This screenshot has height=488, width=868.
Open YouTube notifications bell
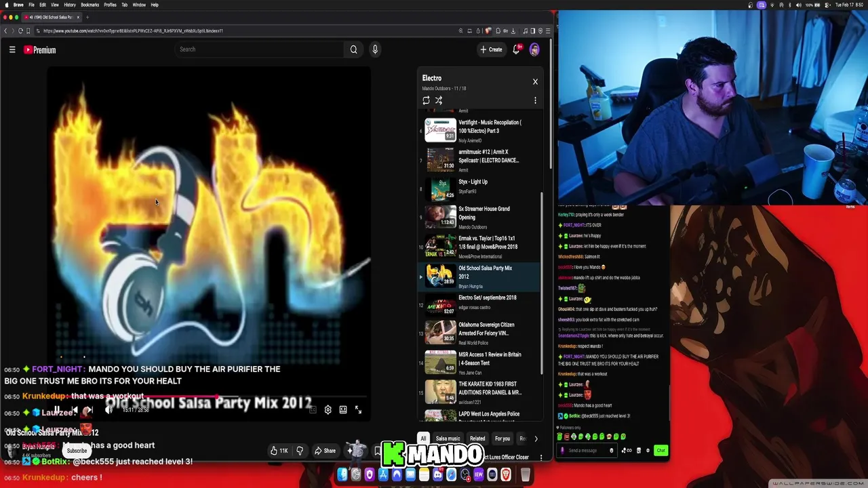[517, 49]
